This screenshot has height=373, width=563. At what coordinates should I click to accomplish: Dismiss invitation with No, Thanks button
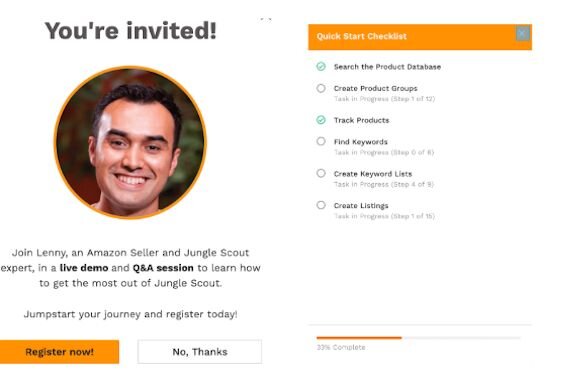(x=200, y=352)
